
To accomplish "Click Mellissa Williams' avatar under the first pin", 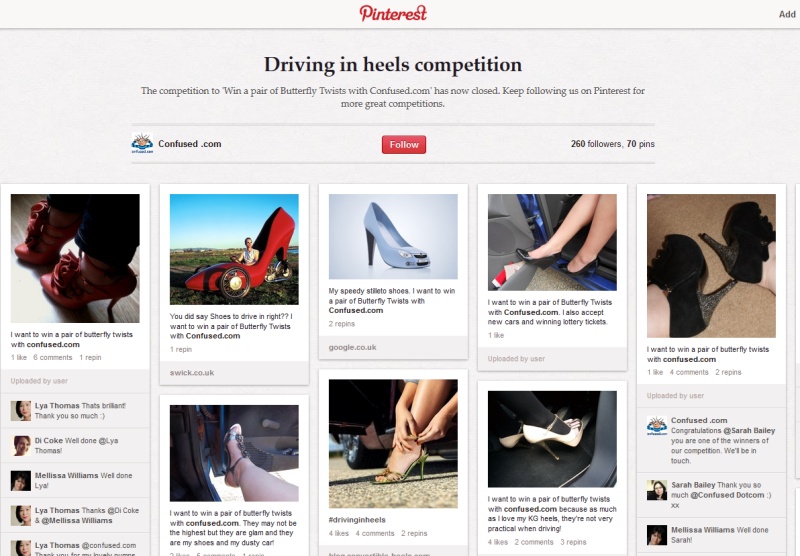I will 21,481.
